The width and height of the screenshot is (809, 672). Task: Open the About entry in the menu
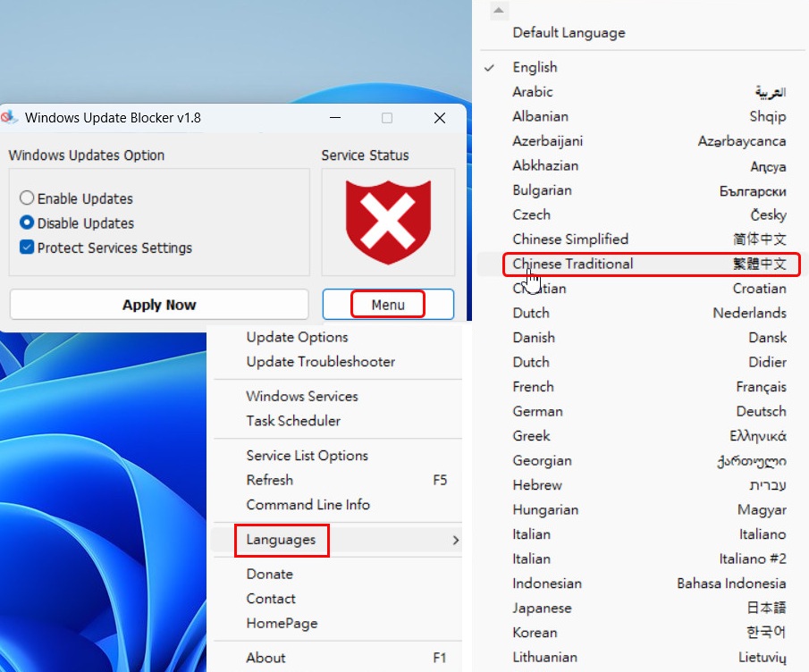click(265, 658)
